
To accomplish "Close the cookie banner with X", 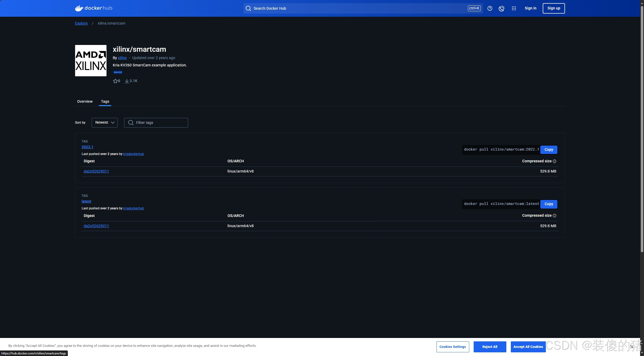I will click(631, 347).
